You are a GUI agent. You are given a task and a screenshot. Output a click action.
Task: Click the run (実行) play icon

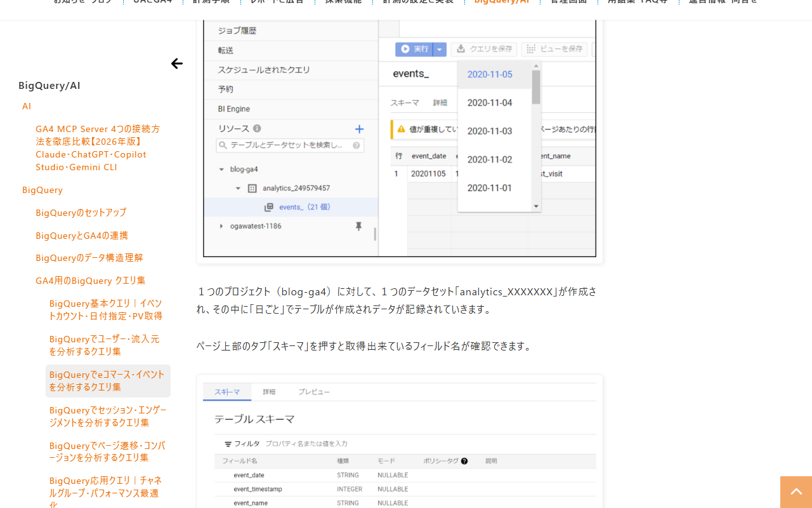pos(405,49)
